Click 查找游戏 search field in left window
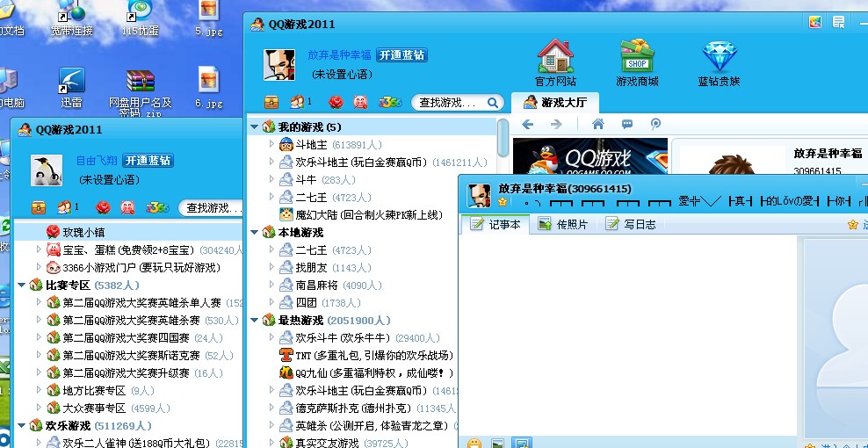The width and height of the screenshot is (868, 448). [210, 208]
